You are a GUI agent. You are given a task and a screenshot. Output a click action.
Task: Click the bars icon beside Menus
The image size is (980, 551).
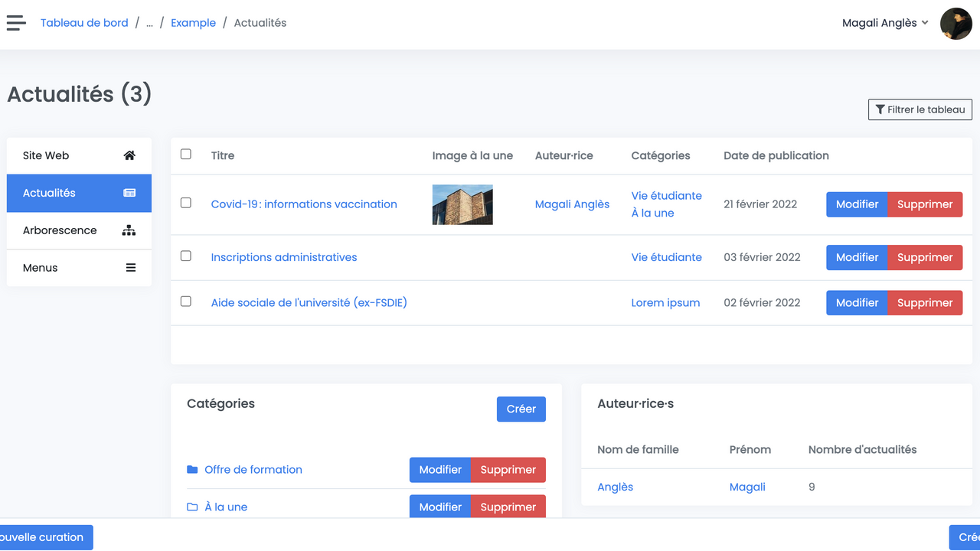(130, 268)
